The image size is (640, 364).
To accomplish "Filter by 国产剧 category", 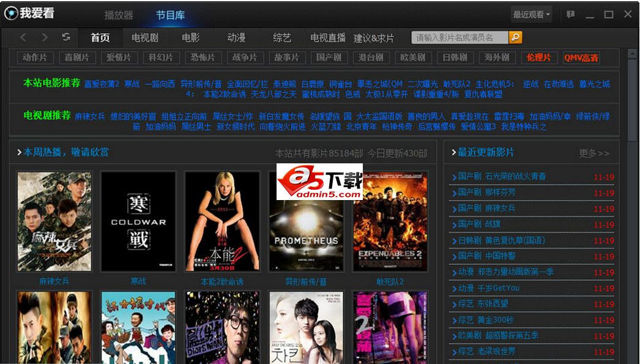I will click(x=329, y=58).
